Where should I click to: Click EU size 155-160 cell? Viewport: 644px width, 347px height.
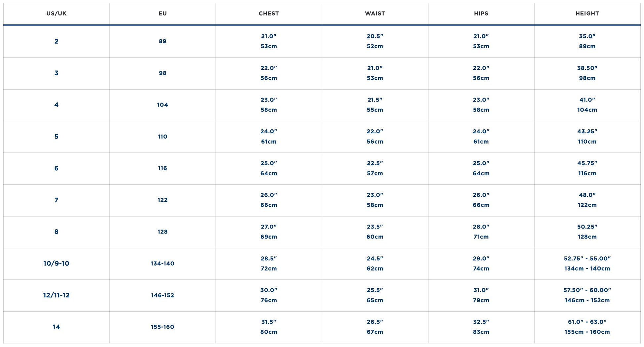(162, 327)
